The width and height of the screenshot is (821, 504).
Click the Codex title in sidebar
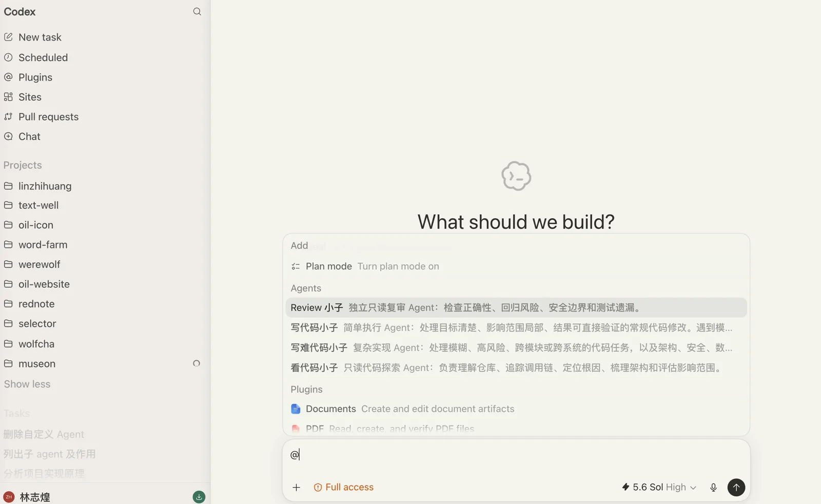pos(19,12)
